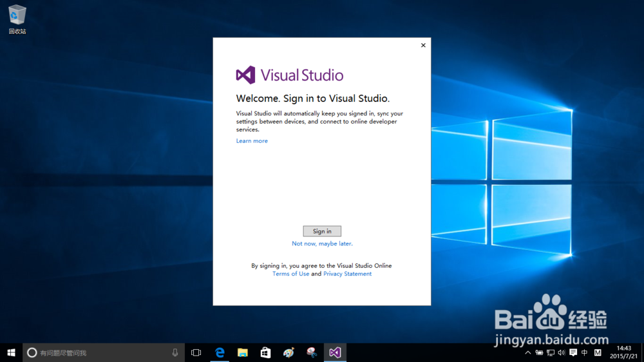This screenshot has width=644, height=362.
Task: Show hidden system tray icons
Action: pos(528,352)
